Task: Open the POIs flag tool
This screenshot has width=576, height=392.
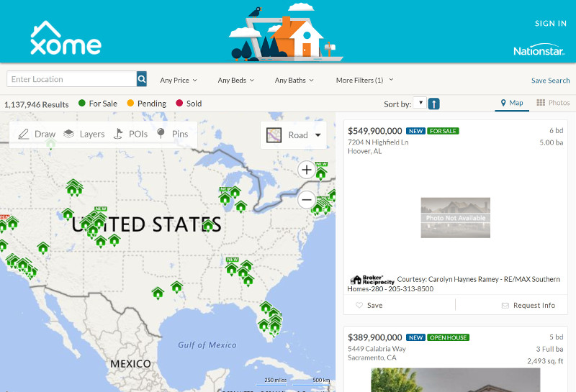Action: pyautogui.click(x=118, y=134)
